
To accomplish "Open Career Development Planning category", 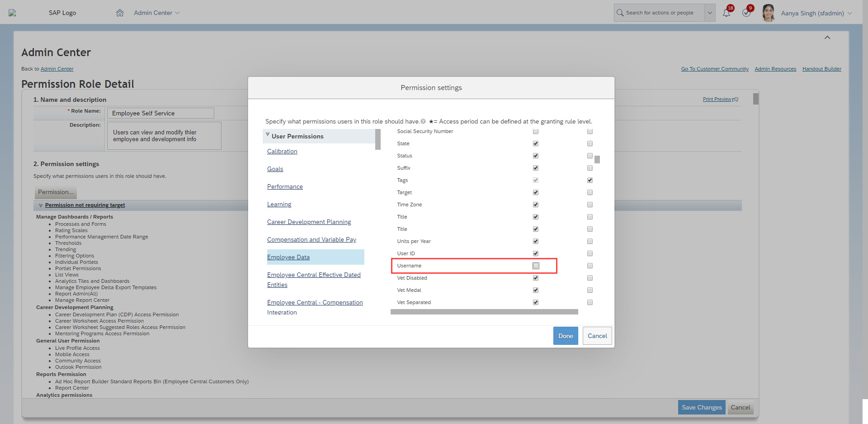I will click(309, 222).
